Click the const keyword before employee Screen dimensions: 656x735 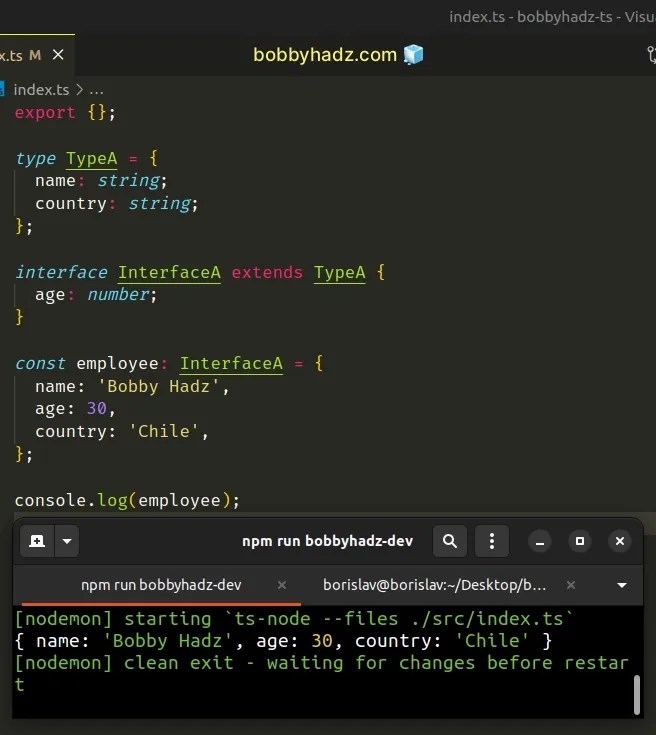pyautogui.click(x=40, y=363)
